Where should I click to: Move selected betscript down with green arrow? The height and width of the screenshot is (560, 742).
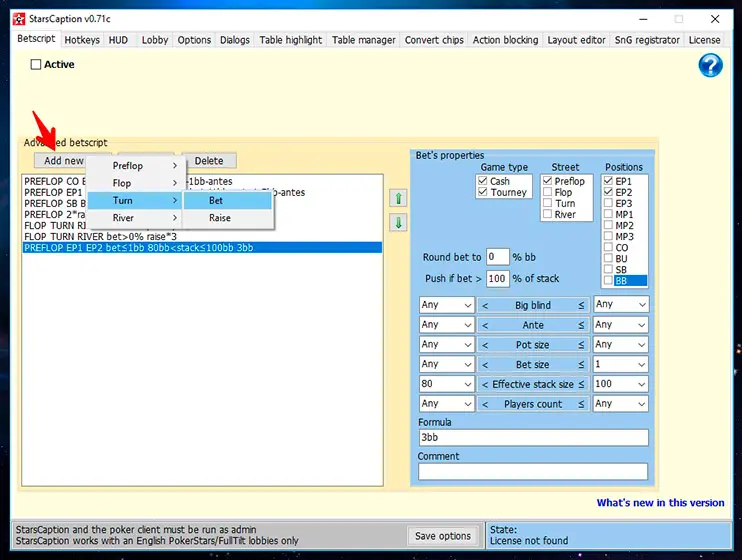398,222
